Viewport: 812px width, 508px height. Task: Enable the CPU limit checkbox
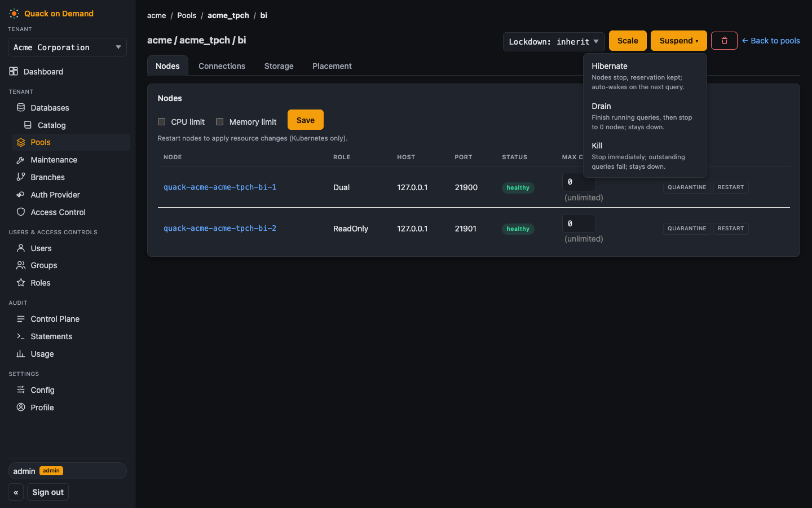point(161,121)
